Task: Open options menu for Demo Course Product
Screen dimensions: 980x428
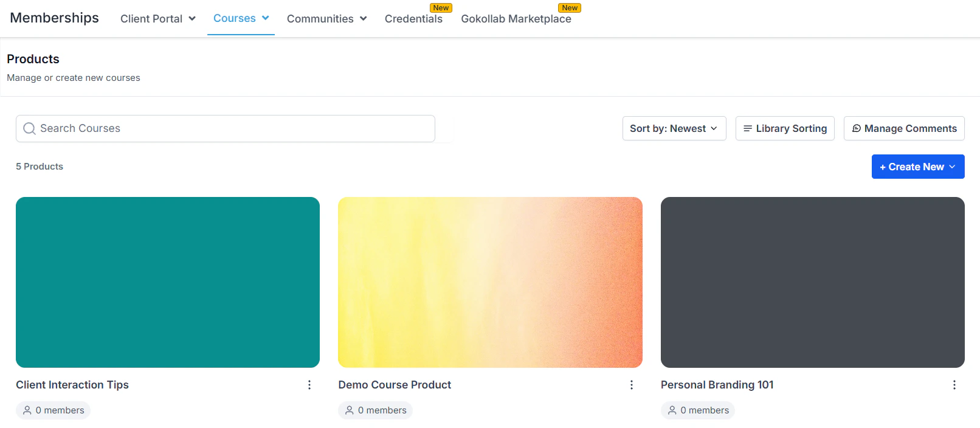Action: 632,385
